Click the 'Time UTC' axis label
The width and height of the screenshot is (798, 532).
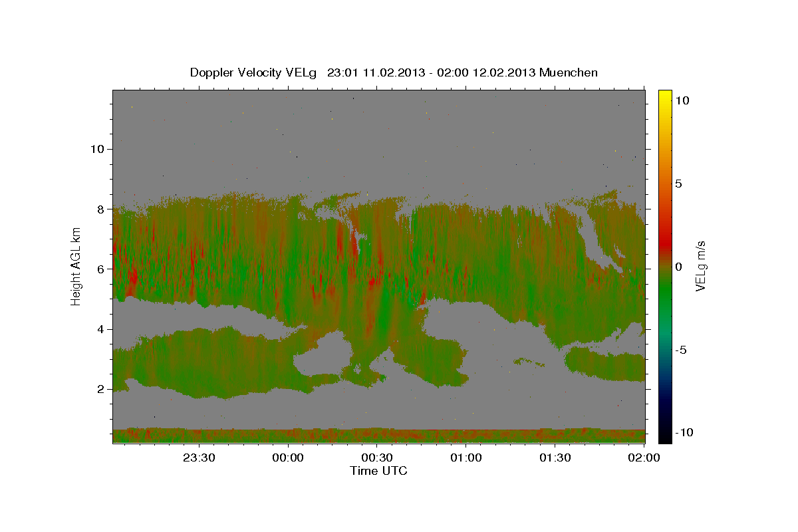click(378, 471)
